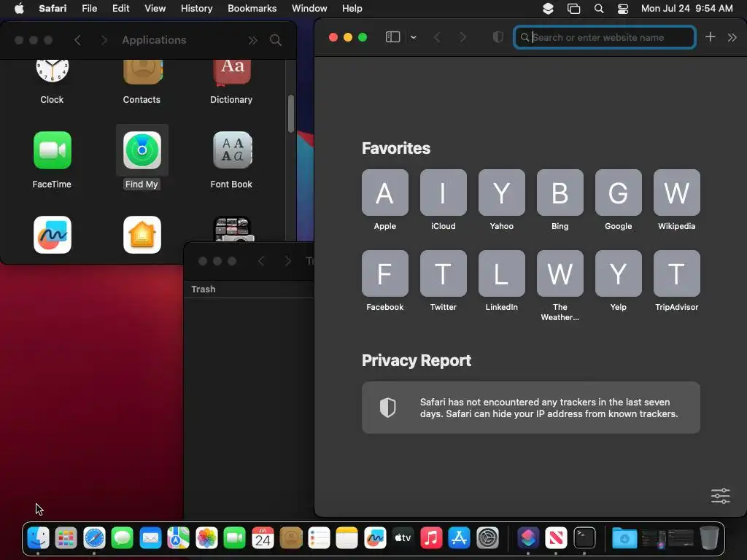Open TripAdvisor favorite tile
747x560 pixels.
[676, 273]
